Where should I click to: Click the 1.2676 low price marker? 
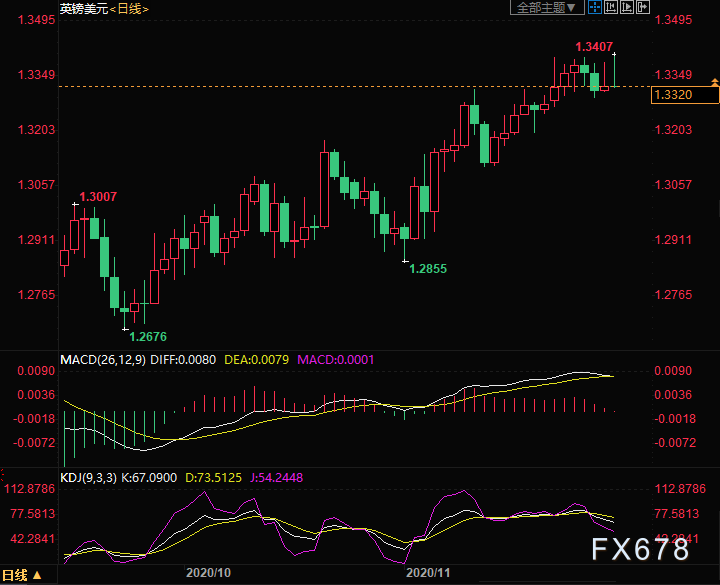point(148,337)
